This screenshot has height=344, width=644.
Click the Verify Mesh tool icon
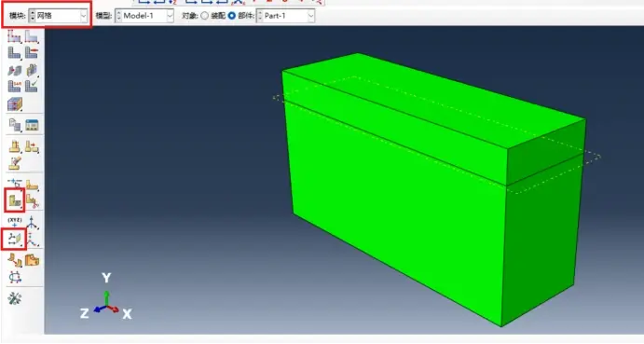click(31, 87)
